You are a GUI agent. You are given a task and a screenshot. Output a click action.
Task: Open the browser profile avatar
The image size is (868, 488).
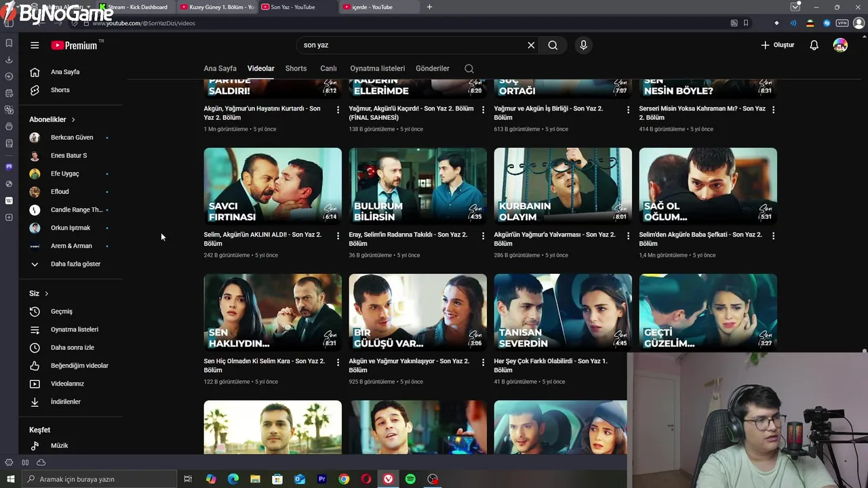859,23
